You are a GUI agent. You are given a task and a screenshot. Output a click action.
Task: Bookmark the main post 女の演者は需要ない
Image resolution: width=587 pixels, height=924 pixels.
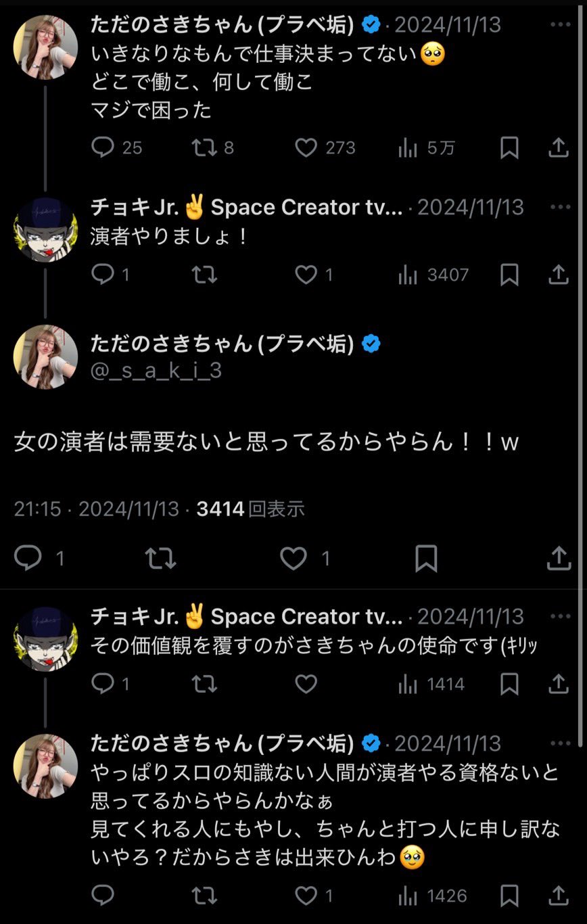point(426,558)
